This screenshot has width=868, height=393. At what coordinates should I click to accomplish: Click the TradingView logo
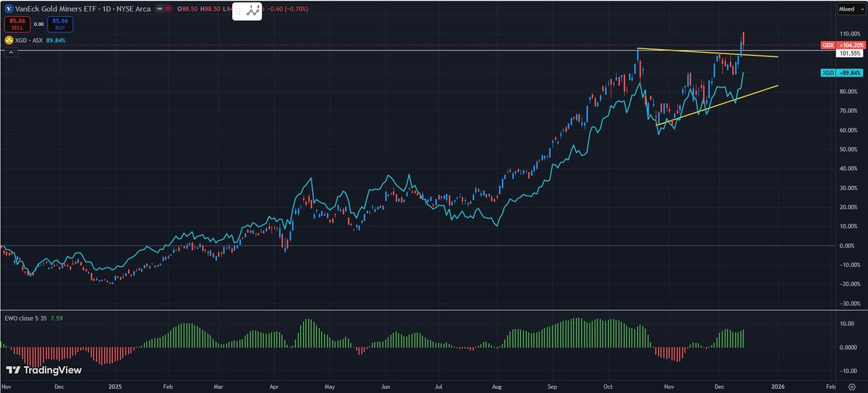(x=44, y=370)
